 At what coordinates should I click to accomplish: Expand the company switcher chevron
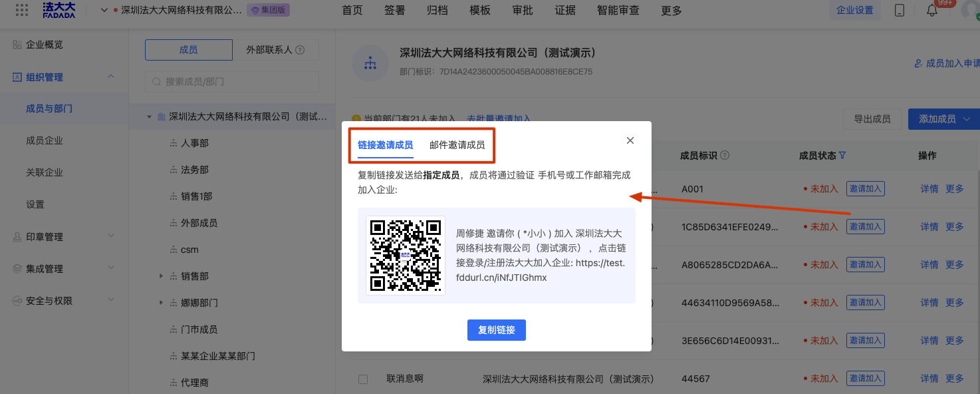tap(104, 10)
